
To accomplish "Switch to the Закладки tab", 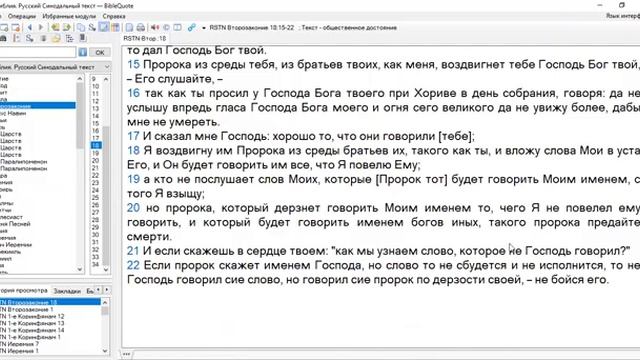I will pyautogui.click(x=67, y=291).
